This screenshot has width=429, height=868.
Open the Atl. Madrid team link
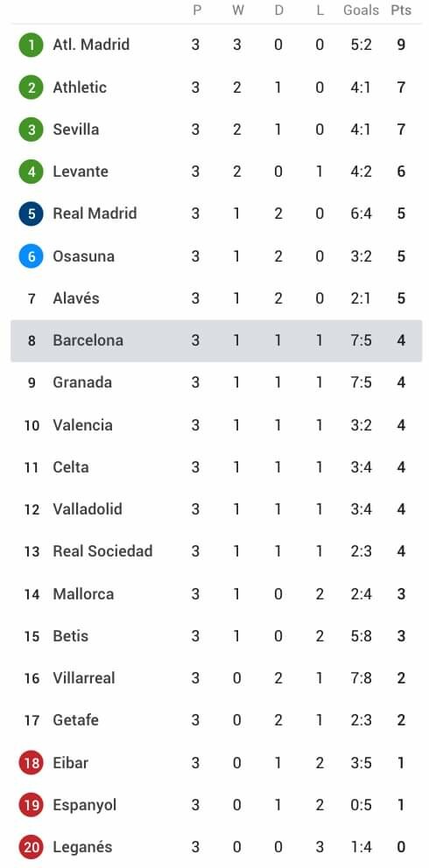(x=91, y=45)
